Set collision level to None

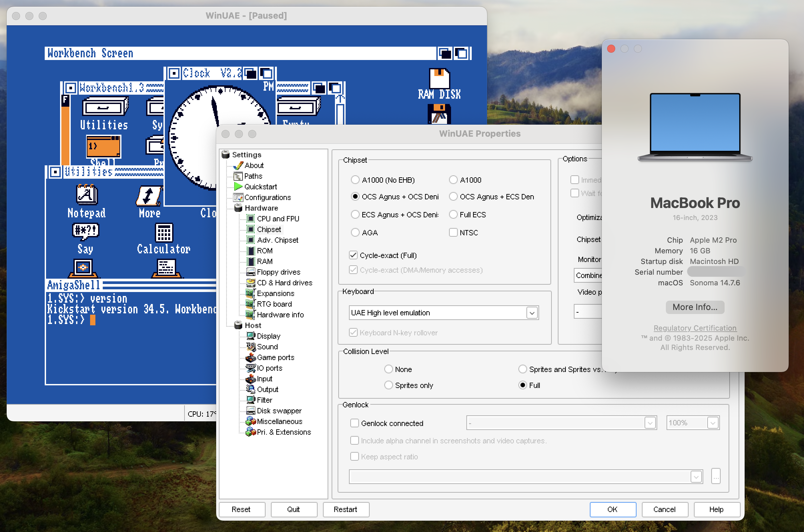(388, 369)
